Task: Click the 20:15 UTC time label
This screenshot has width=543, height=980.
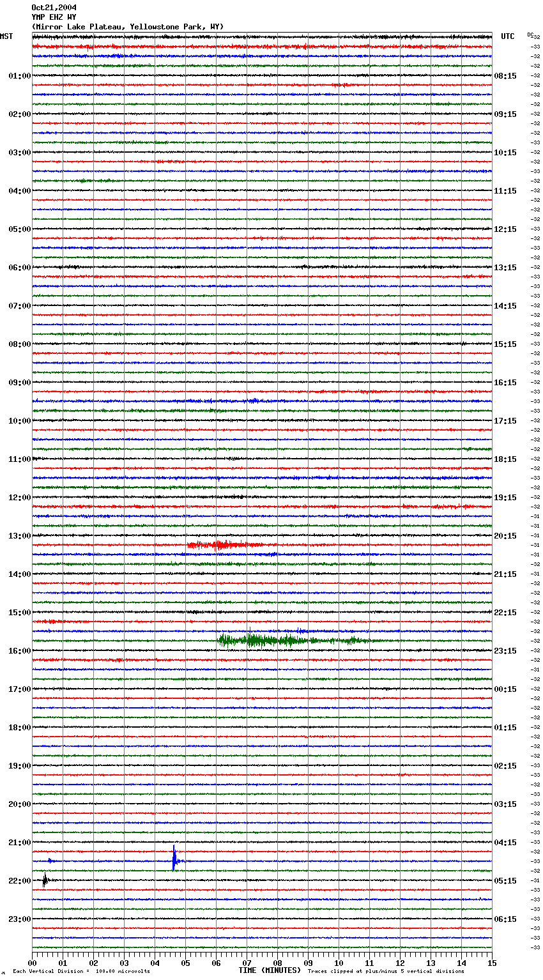Action: pos(505,536)
